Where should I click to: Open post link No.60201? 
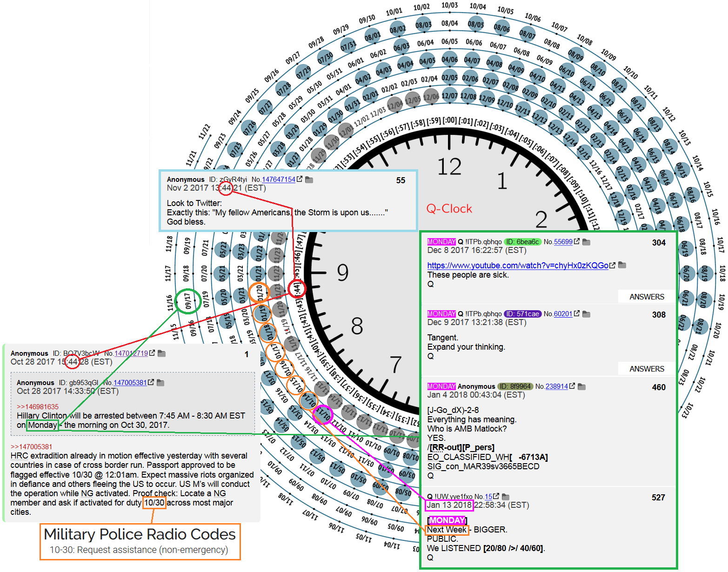coord(563,314)
